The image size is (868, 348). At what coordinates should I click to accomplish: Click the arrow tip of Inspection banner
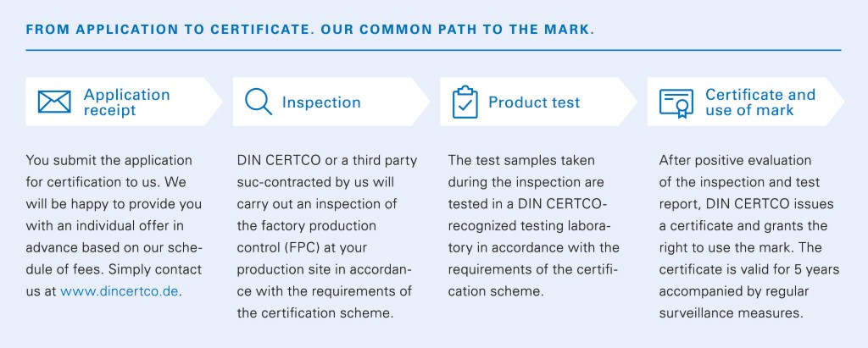[423, 102]
